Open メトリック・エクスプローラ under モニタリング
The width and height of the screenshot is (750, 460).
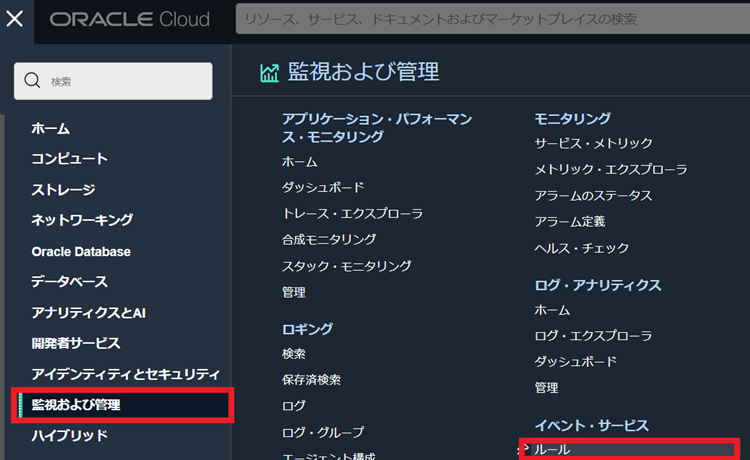[610, 170]
